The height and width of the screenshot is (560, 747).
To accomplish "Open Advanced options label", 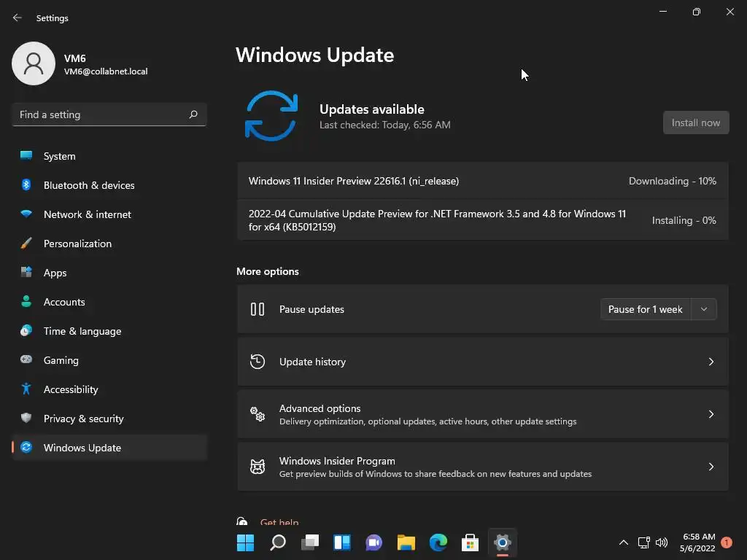I will click(320, 408).
